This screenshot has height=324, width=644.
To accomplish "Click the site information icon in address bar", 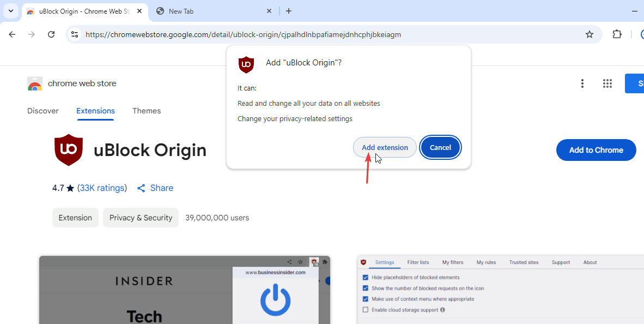I will point(75,34).
